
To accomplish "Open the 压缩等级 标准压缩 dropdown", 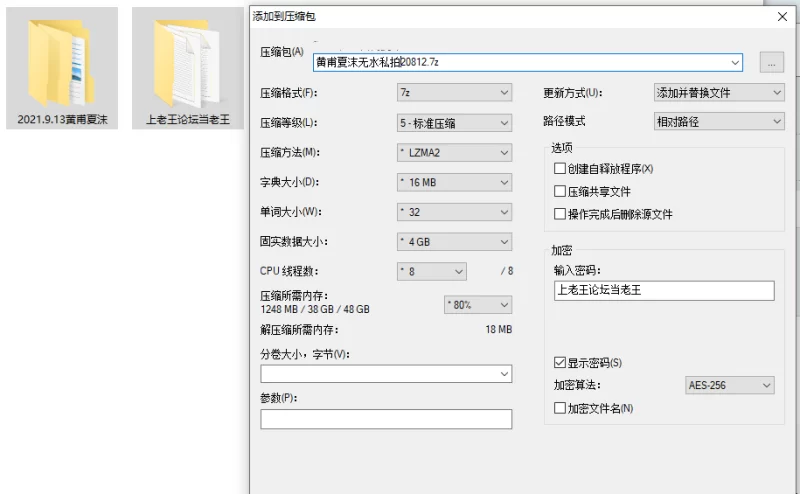I will tap(454, 123).
